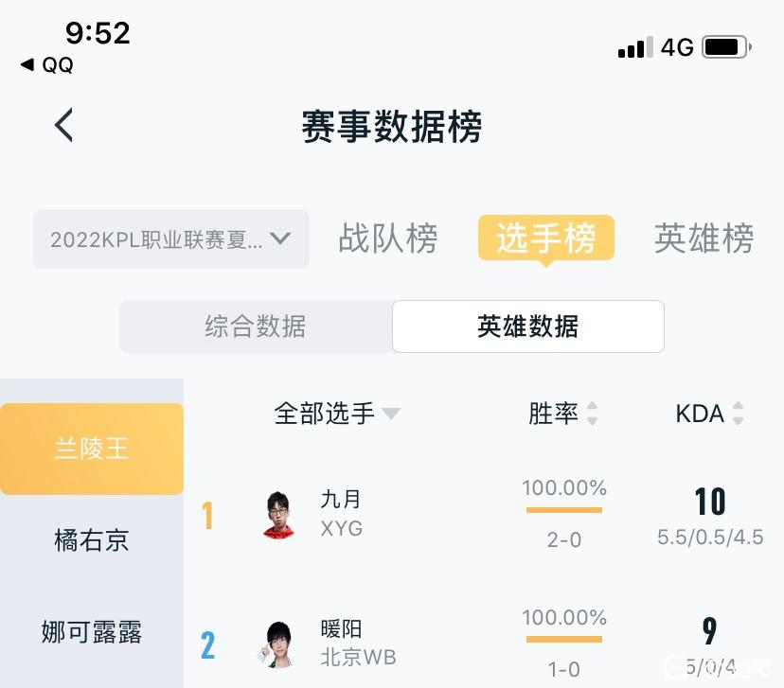Tap the 暖阳 北京WB player name
Screen dimensions: 784x688
pyautogui.click(x=358, y=643)
